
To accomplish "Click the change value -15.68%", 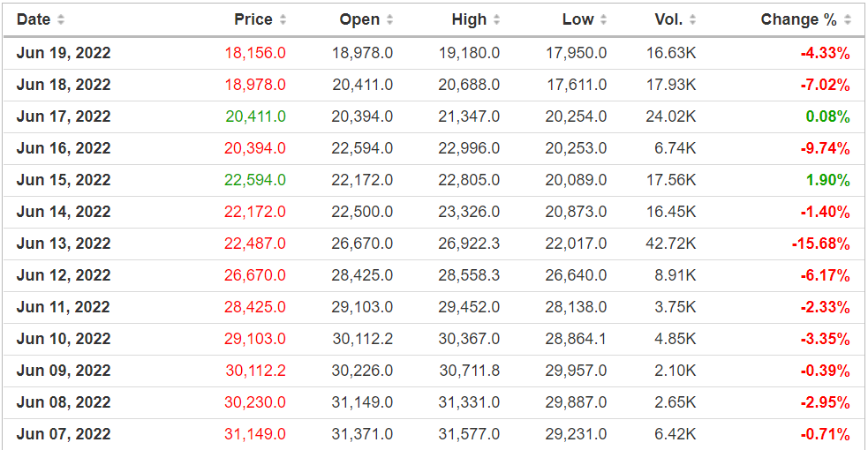I will click(821, 244).
